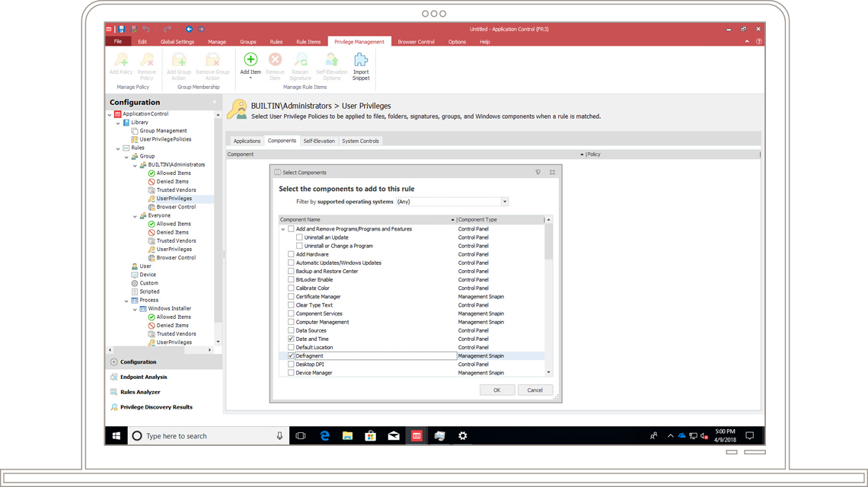Select Denied Items under BUILTIN\Administrators
Image resolution: width=868 pixels, height=487 pixels.
[172, 182]
